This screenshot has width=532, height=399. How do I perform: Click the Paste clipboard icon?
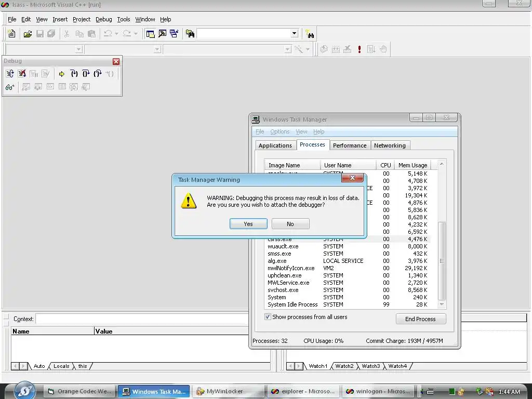(91, 34)
